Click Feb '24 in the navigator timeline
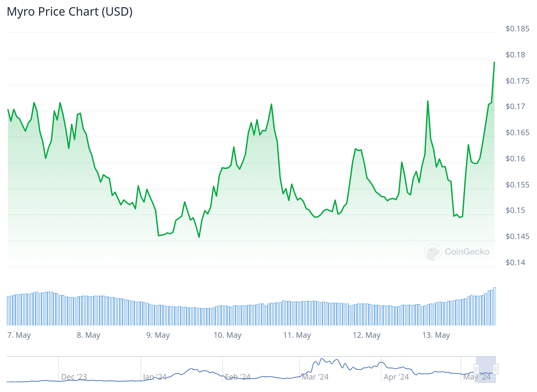Viewport: 537px width, 392px height. click(238, 377)
